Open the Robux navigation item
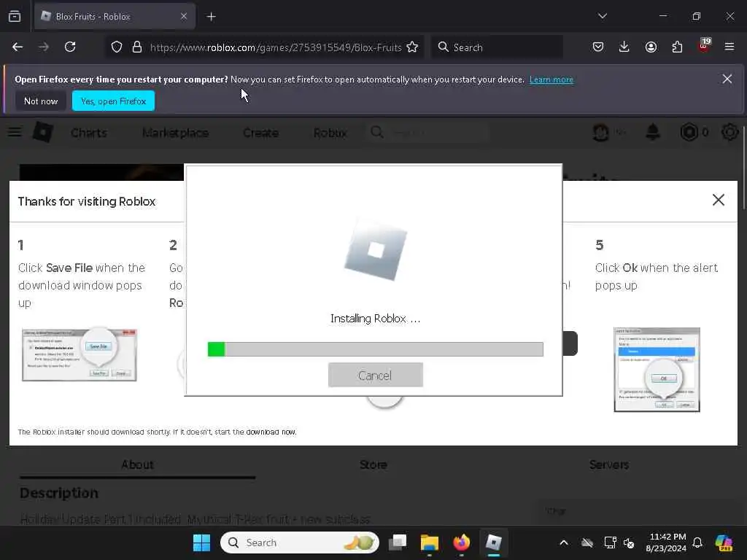The image size is (747, 560). tap(330, 133)
